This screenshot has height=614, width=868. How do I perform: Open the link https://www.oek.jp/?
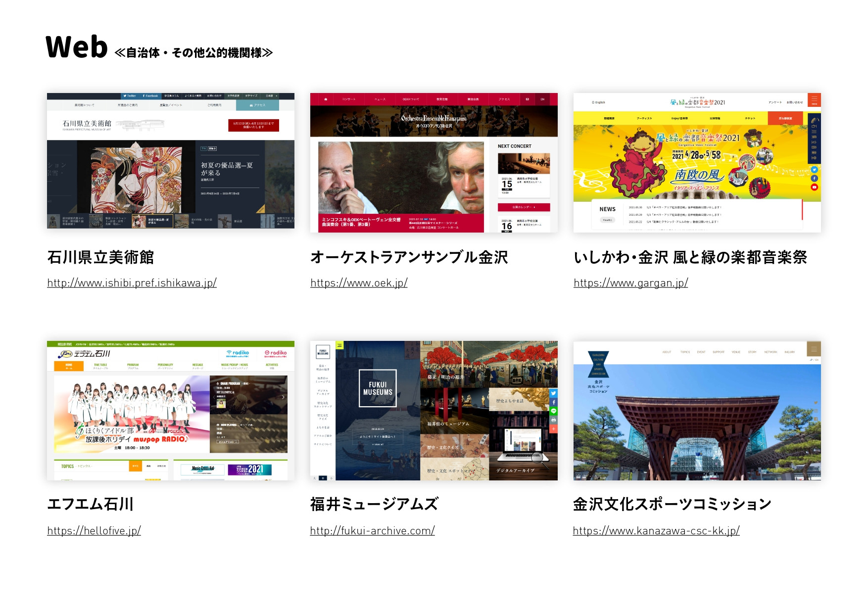(x=358, y=283)
